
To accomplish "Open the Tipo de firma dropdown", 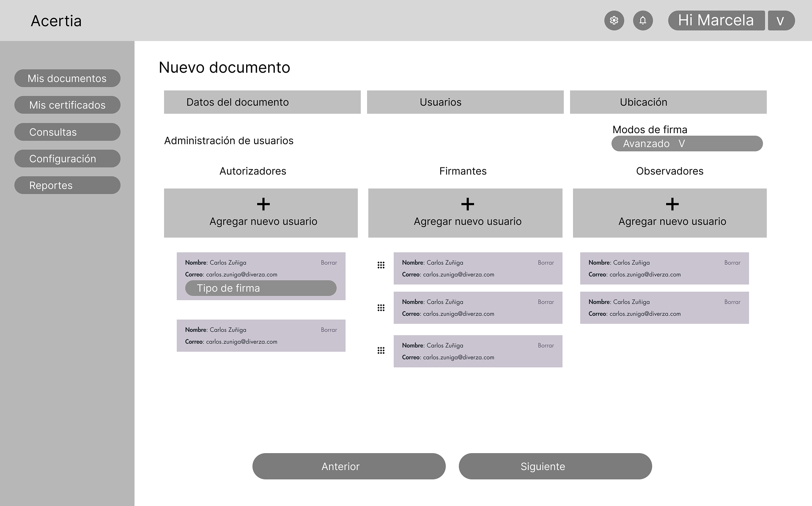I will tap(261, 288).
